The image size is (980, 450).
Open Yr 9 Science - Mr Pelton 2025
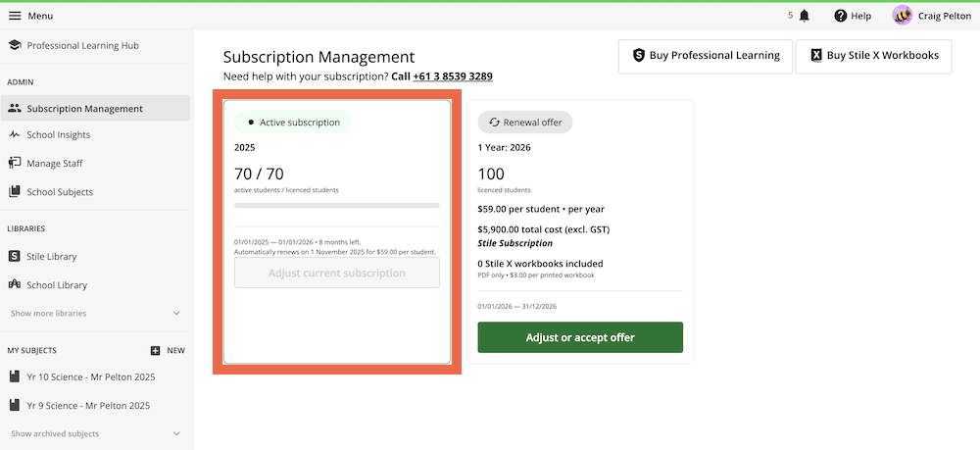pos(96,405)
